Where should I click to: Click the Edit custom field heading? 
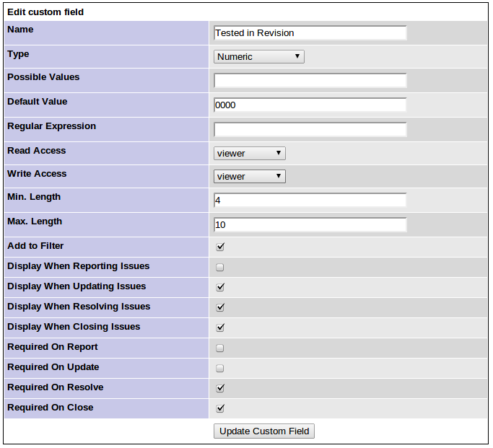click(x=45, y=12)
